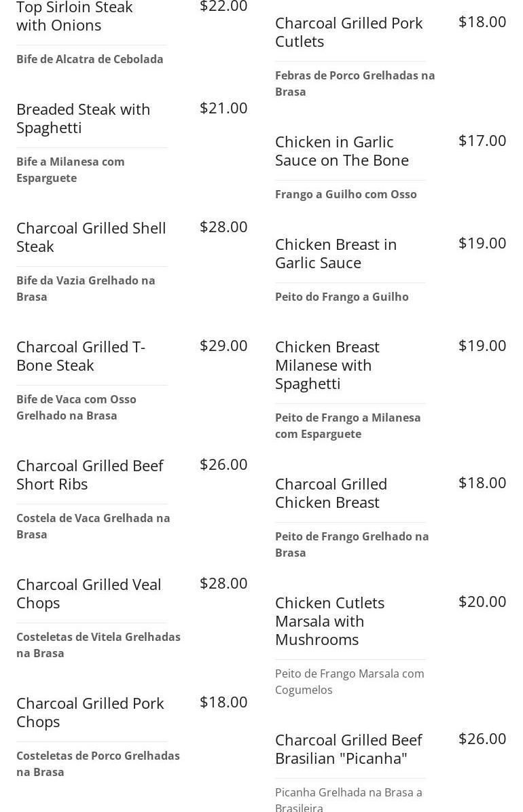The width and height of the screenshot is (523, 812).
Task: Click Charcoal Grilled Beef Short Ribs heading
Action: click(90, 475)
